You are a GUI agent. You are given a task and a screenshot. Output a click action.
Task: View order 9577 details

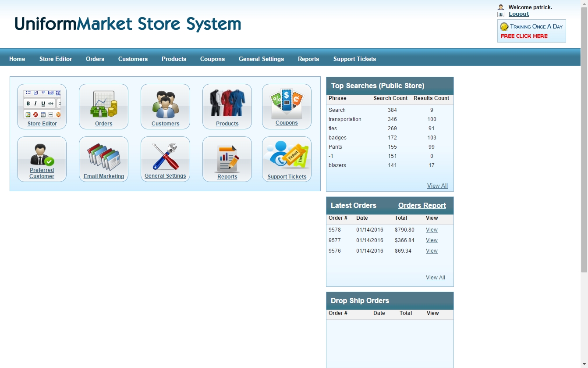[x=432, y=240]
